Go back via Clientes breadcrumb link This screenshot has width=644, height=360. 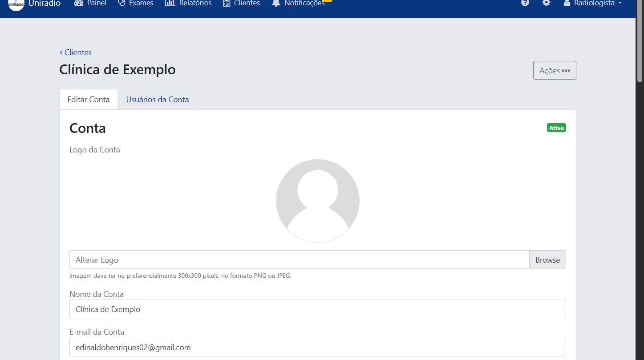(76, 52)
